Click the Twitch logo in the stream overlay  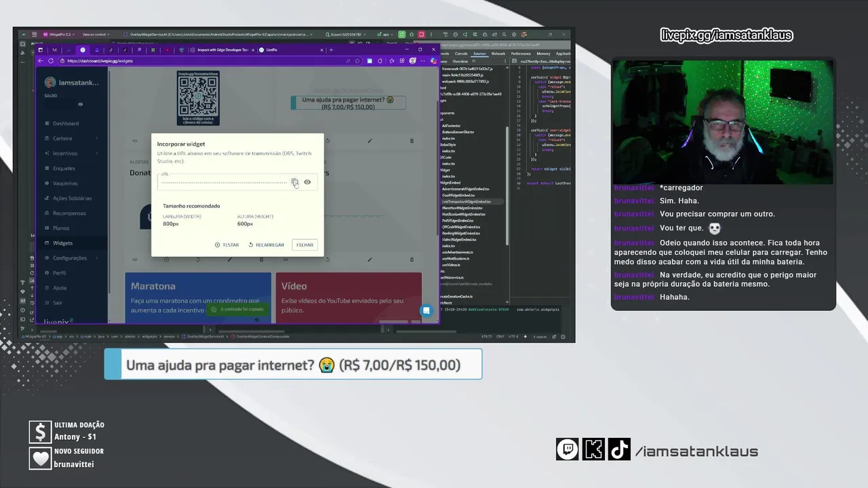click(568, 449)
